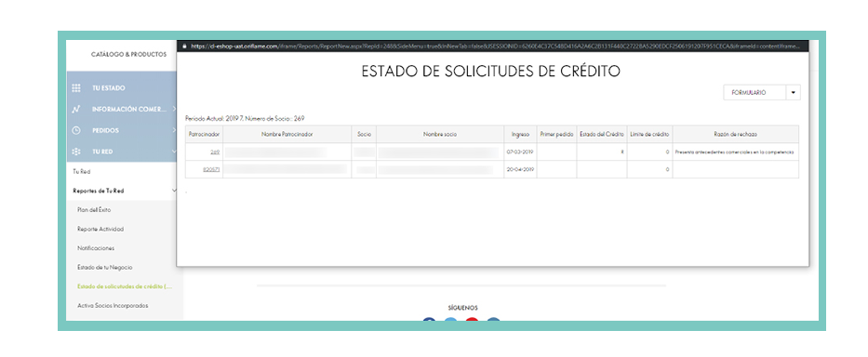This screenshot has height=357, width=868.
Task: Select Activa Socios Incorporados item
Action: coord(113,306)
